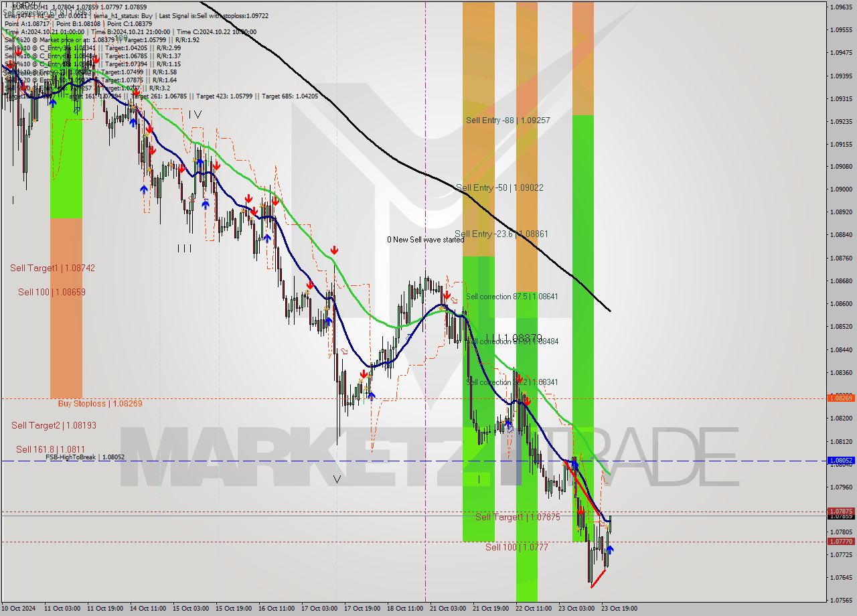Click the red 1.07770 price tag on the axis
Viewport: 857px width, 616px height.
pos(841,541)
